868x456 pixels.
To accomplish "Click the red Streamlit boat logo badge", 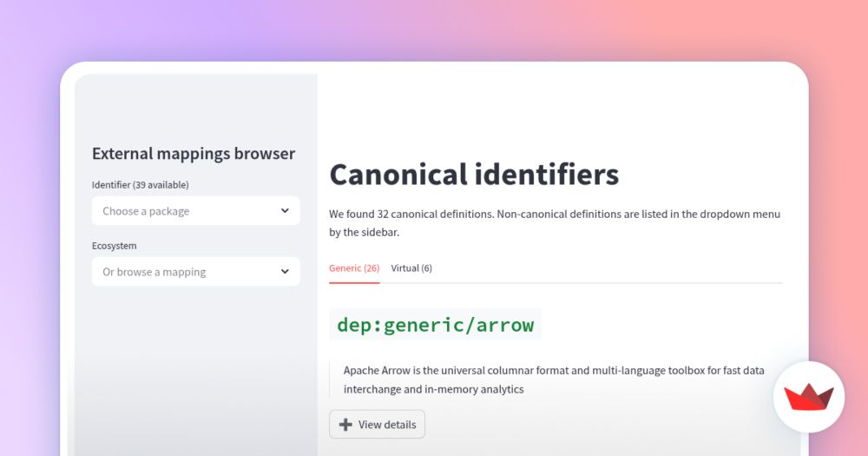I will pos(809,397).
